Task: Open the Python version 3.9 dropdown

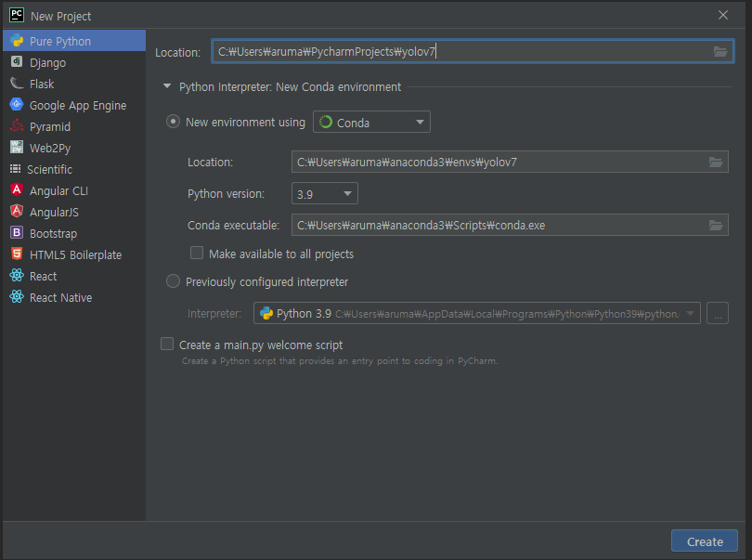Action: [324, 194]
